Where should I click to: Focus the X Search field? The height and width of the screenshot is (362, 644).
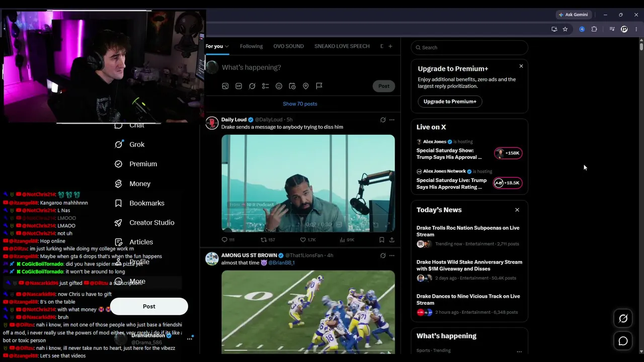pyautogui.click(x=469, y=47)
